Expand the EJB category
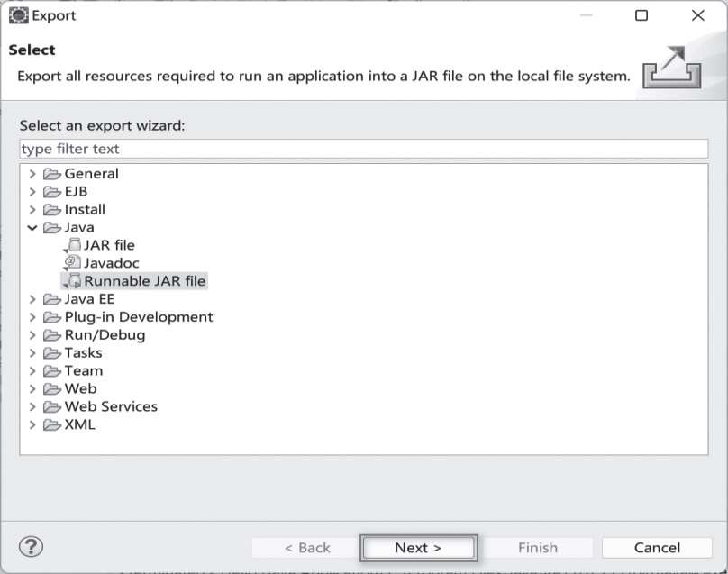The height and width of the screenshot is (574, 728). point(33,192)
